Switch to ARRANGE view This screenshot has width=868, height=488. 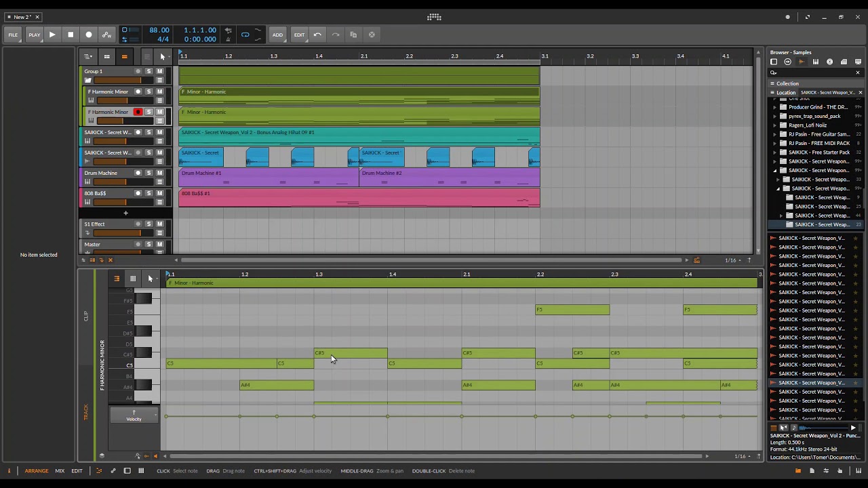tap(37, 470)
